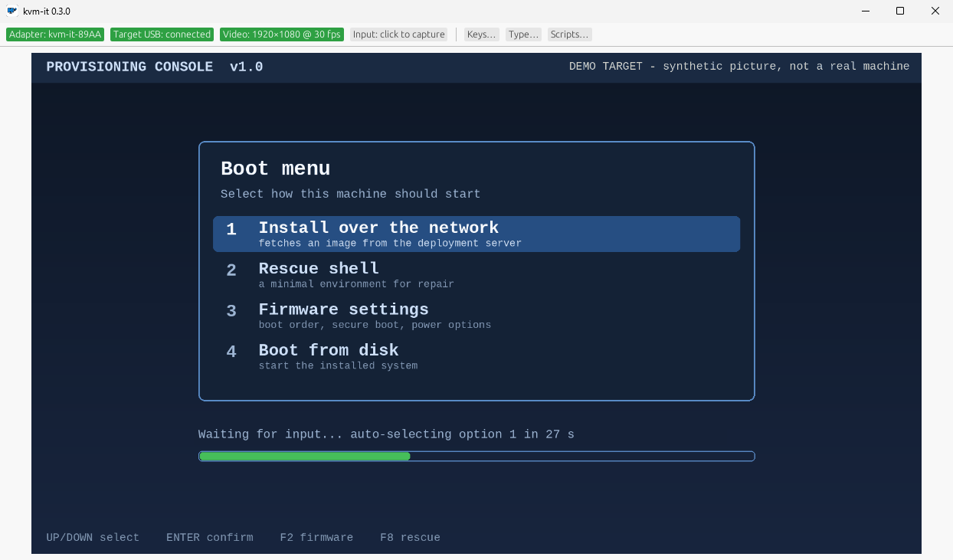Click "Select how this machine should start" text
This screenshot has width=953, height=560.
pyautogui.click(x=350, y=194)
